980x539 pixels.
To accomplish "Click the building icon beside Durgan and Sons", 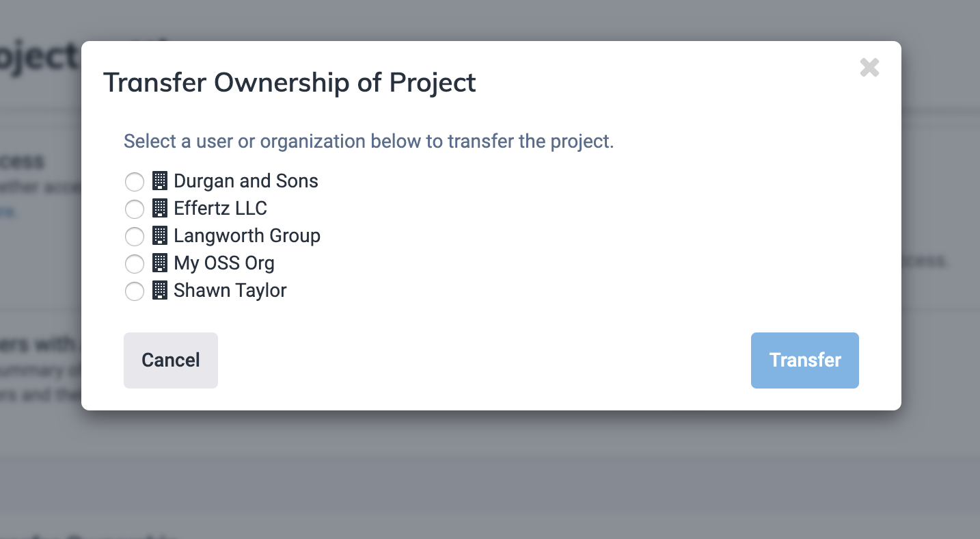I will (x=159, y=181).
